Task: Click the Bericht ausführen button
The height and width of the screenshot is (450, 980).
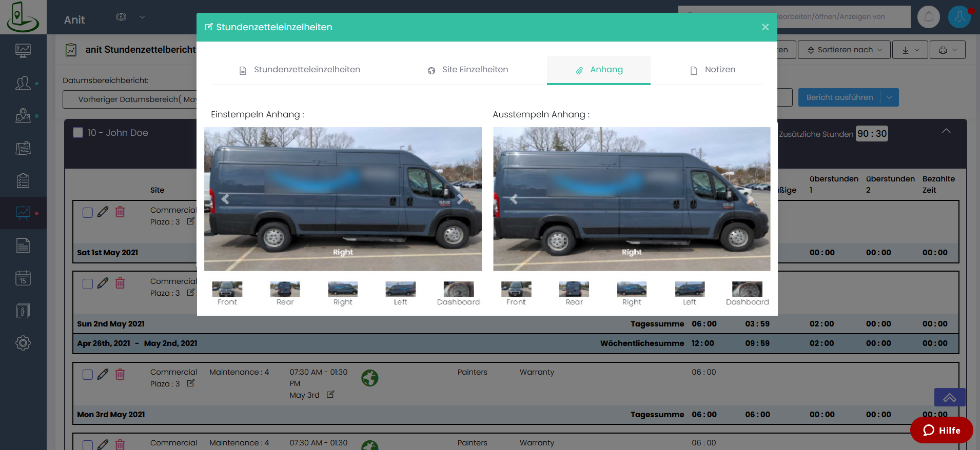Action: coord(839,97)
